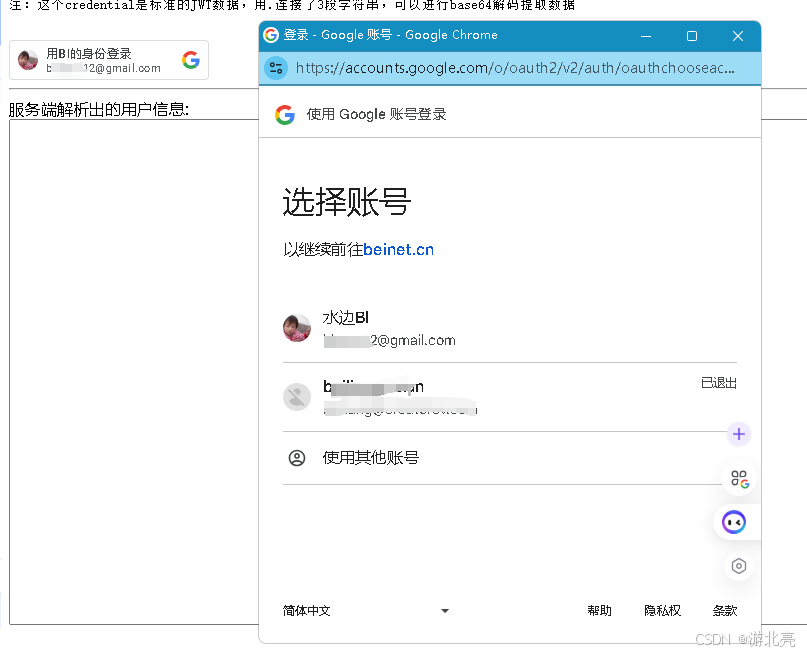Click the 水边BI account avatar photo

coord(297,328)
